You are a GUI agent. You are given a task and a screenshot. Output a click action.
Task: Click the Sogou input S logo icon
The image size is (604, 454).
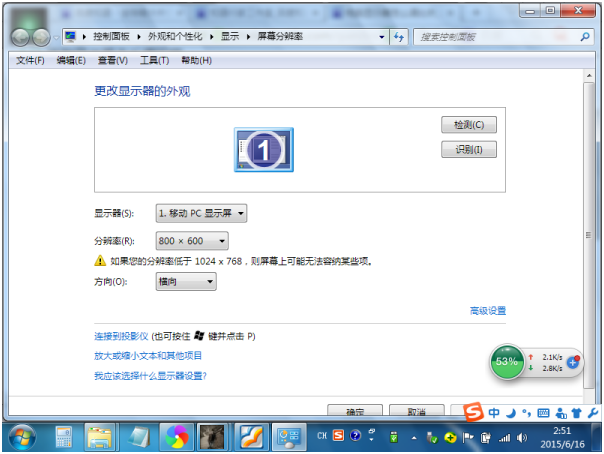click(473, 412)
